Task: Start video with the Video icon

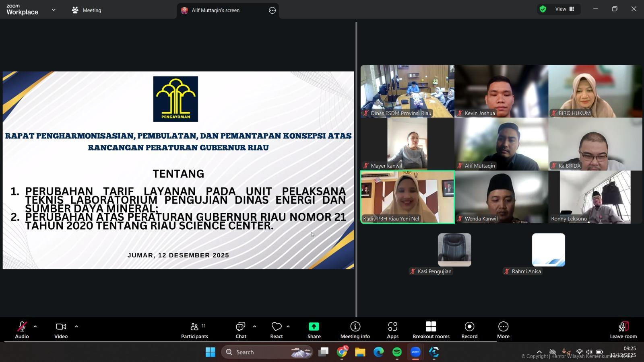Action: [60, 329]
